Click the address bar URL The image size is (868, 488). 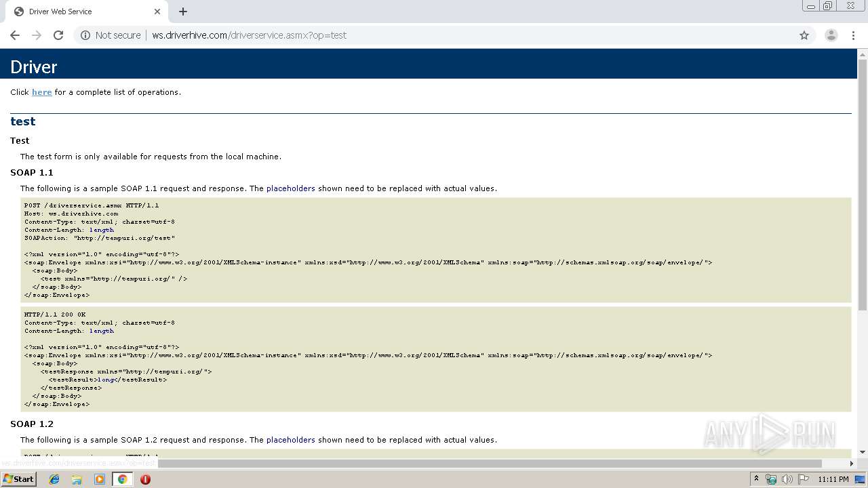pyautogui.click(x=249, y=35)
